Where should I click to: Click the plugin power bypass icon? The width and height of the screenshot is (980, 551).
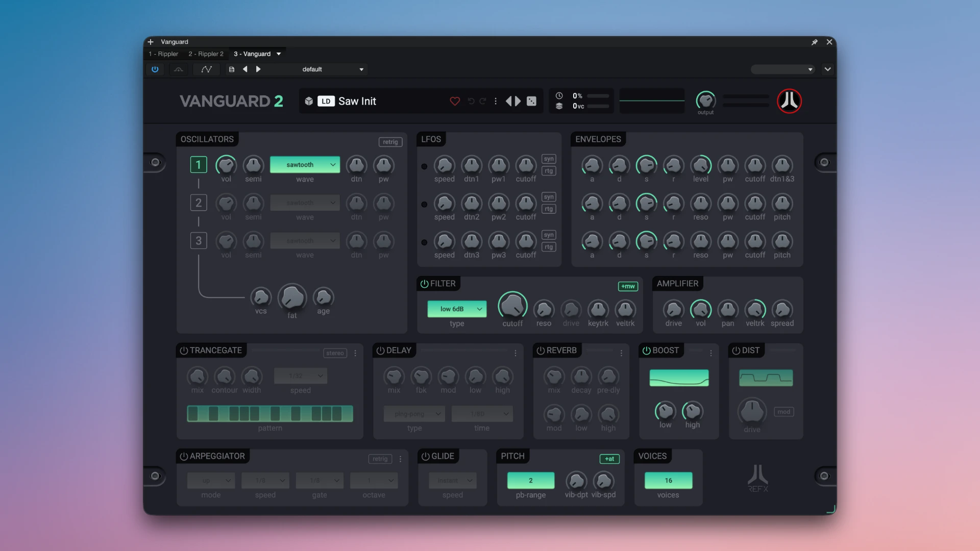point(155,69)
